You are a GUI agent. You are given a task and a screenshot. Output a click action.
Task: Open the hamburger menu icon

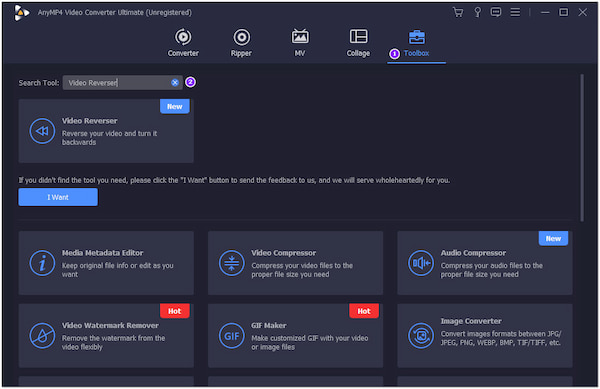click(x=515, y=12)
